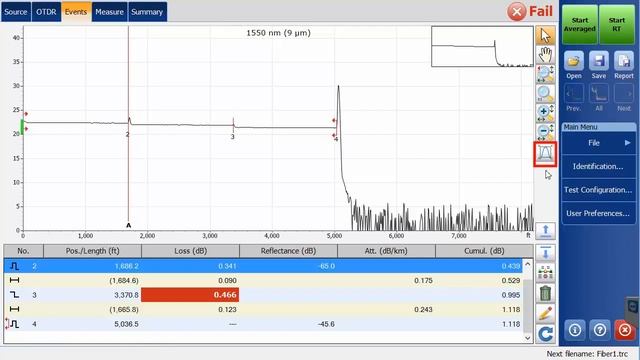
Task: Click the 1550 nm (9 µm) trace label
Action: pos(278,33)
